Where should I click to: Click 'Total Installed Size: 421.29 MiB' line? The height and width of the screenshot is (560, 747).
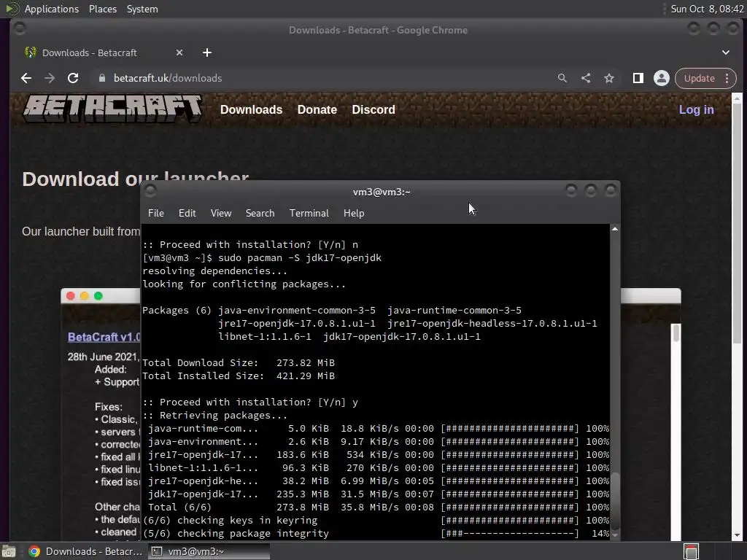(239, 376)
